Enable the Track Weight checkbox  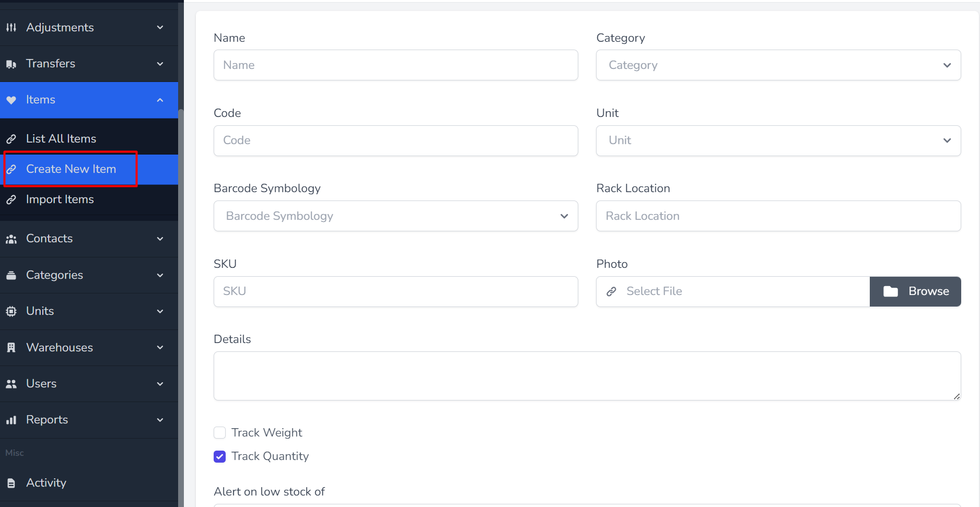pyautogui.click(x=220, y=433)
